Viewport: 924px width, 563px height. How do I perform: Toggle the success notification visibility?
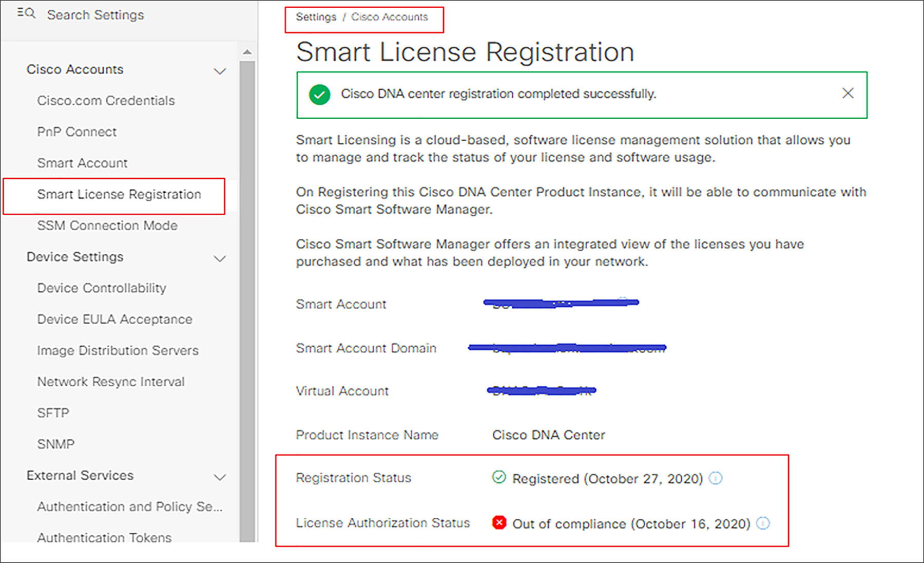coord(848,93)
